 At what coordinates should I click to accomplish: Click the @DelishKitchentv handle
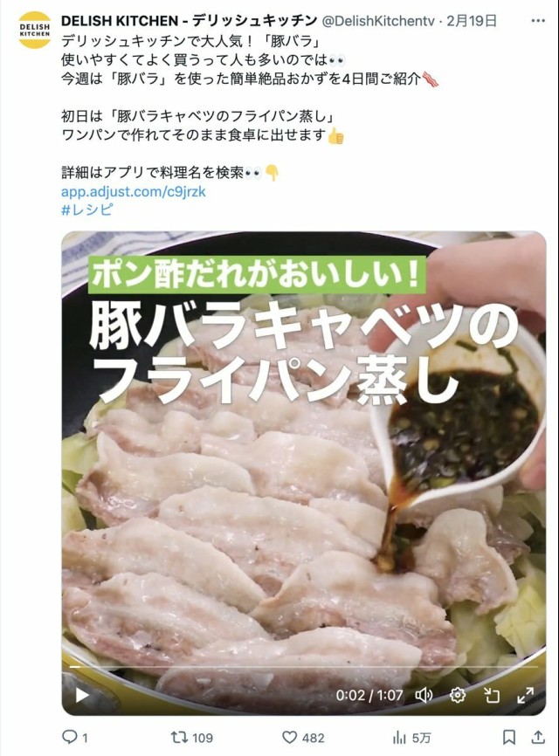pyautogui.click(x=377, y=21)
